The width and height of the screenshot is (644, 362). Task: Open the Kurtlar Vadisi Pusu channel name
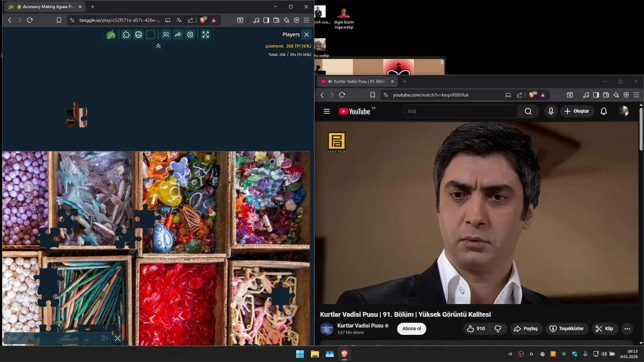pyautogui.click(x=360, y=326)
